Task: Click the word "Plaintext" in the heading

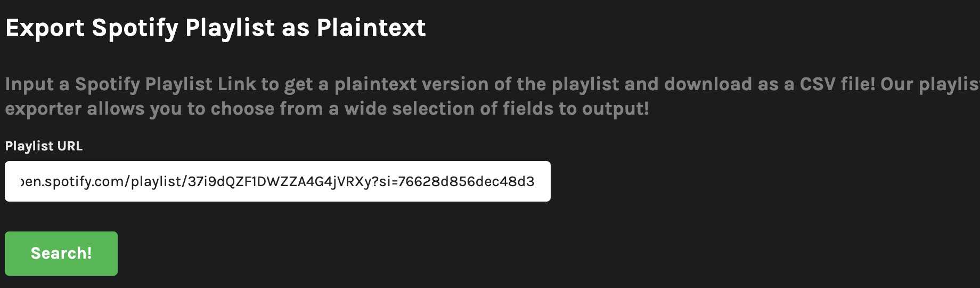Action: coord(371,28)
